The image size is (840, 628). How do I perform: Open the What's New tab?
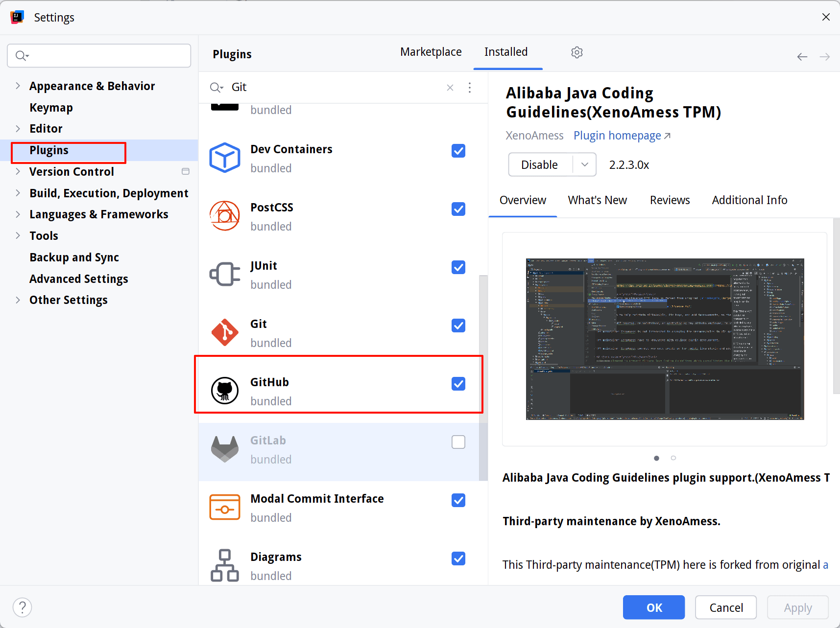[598, 200]
